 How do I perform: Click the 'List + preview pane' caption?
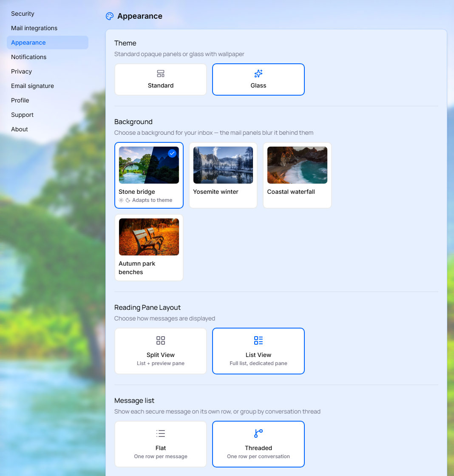[161, 363]
